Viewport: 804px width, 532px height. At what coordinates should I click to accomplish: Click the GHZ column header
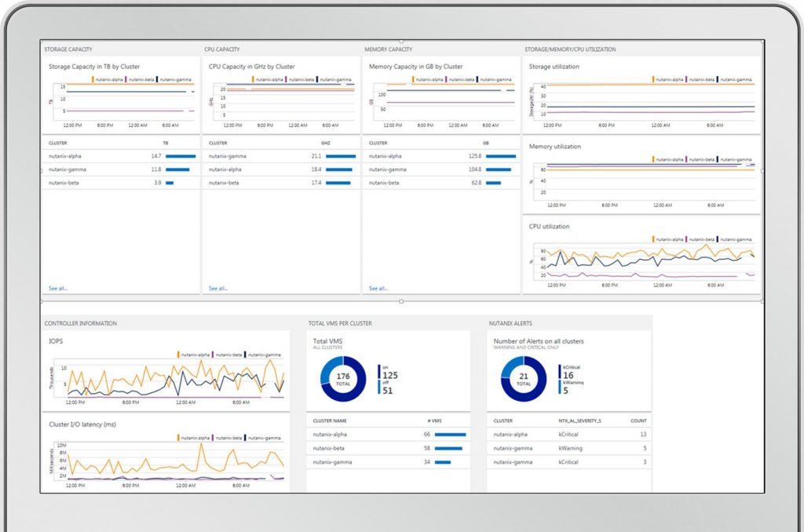[x=326, y=143]
